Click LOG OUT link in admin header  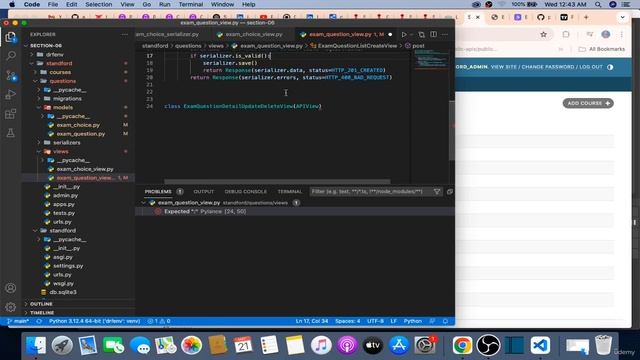pos(591,67)
